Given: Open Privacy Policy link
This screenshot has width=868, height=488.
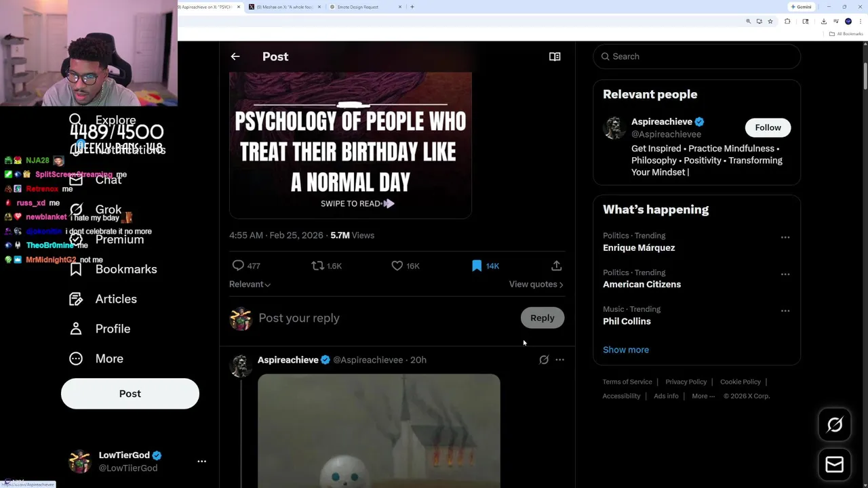Looking at the screenshot, I should click(x=686, y=382).
